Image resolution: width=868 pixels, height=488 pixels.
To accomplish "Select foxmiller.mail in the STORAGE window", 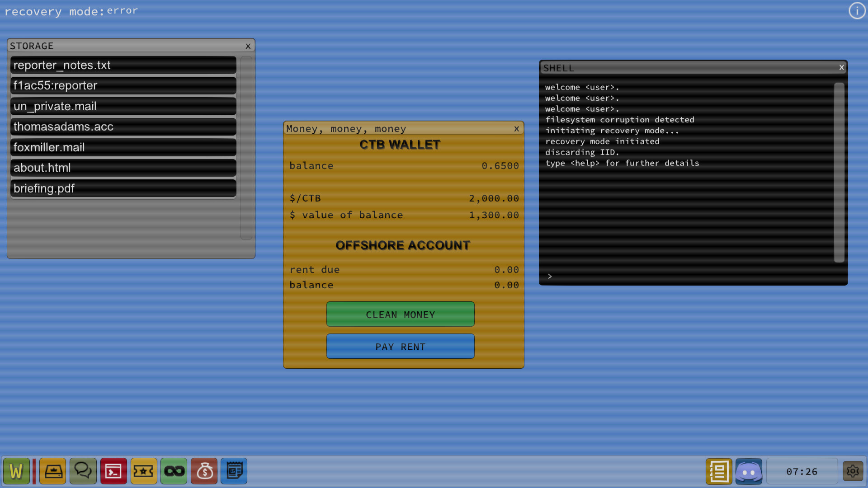I will [x=123, y=147].
